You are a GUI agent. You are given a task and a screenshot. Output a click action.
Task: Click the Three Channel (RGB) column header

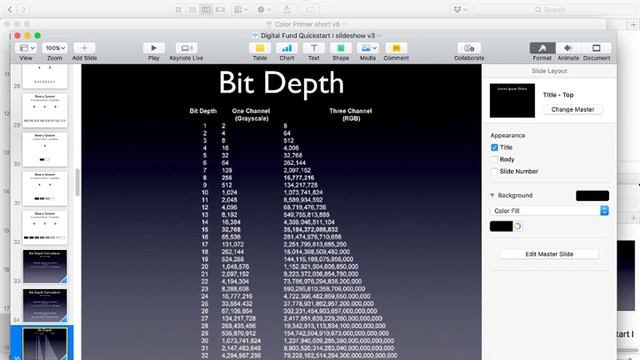tap(351, 115)
